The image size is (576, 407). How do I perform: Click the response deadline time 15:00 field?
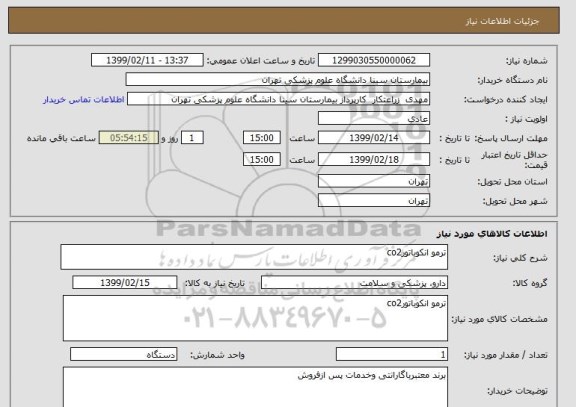coord(262,138)
